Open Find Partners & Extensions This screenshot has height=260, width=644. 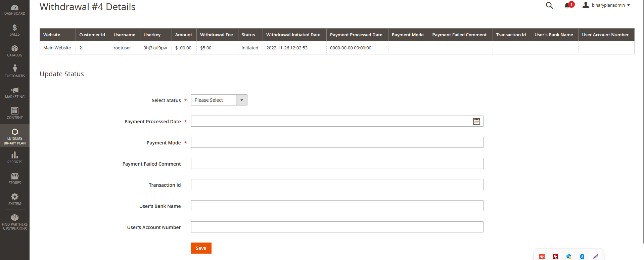click(x=14, y=222)
